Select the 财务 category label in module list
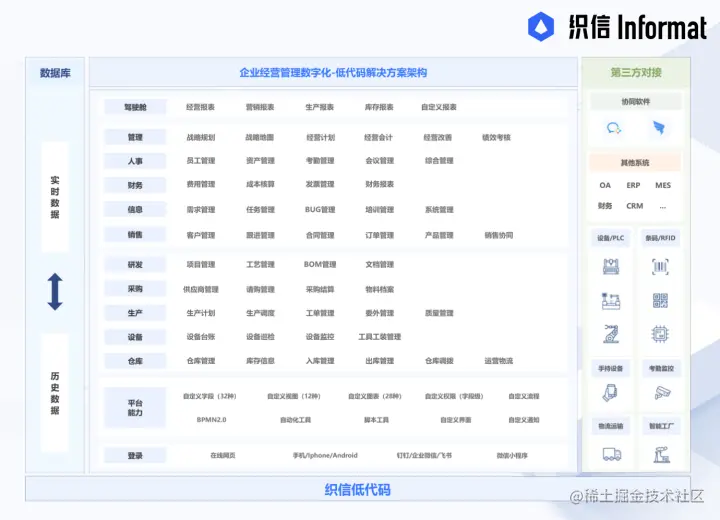Viewport: 720px width, 520px height. [135, 185]
